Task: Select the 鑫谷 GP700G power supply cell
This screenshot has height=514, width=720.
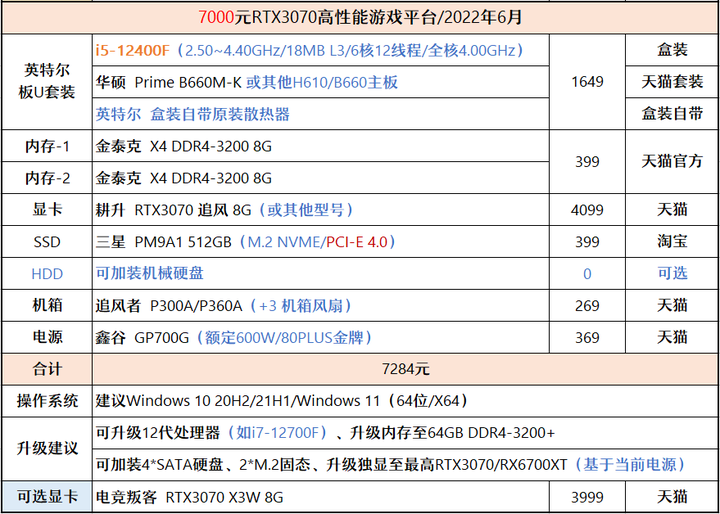Action: click(x=321, y=338)
